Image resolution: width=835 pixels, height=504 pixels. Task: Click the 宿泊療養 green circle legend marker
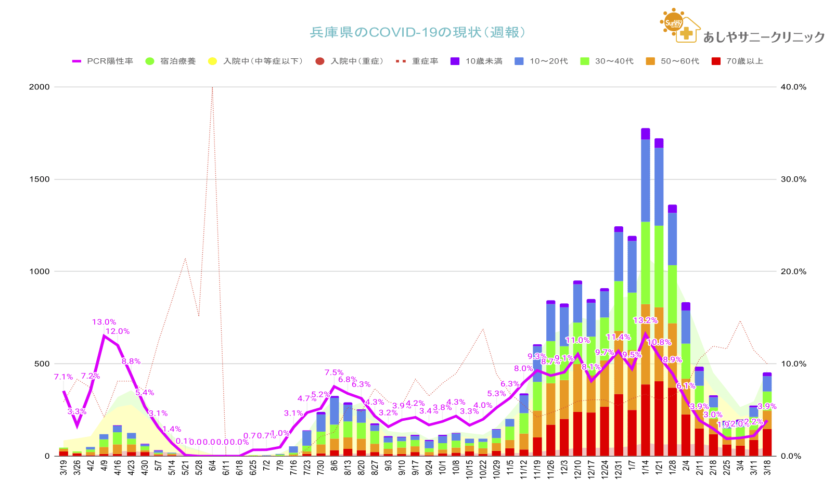pyautogui.click(x=150, y=61)
